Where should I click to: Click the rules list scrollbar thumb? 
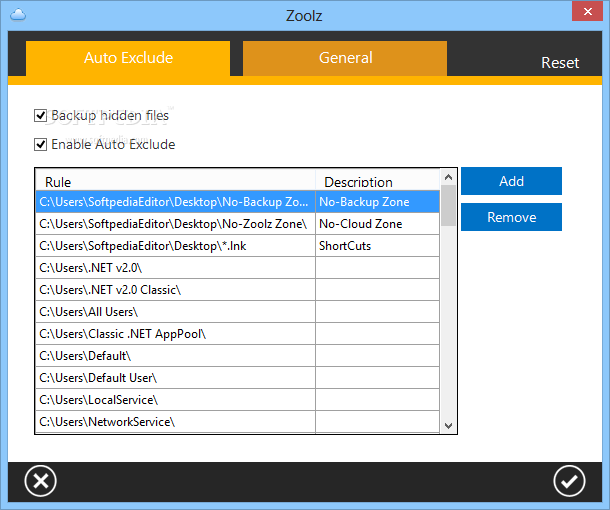[x=448, y=205]
